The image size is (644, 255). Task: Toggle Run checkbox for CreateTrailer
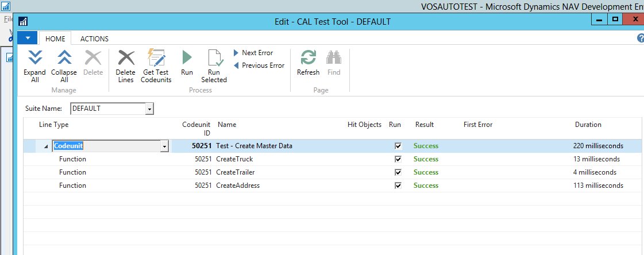click(398, 172)
